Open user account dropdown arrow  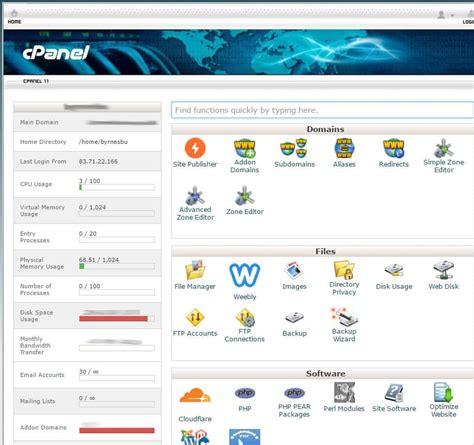pyautogui.click(x=452, y=15)
